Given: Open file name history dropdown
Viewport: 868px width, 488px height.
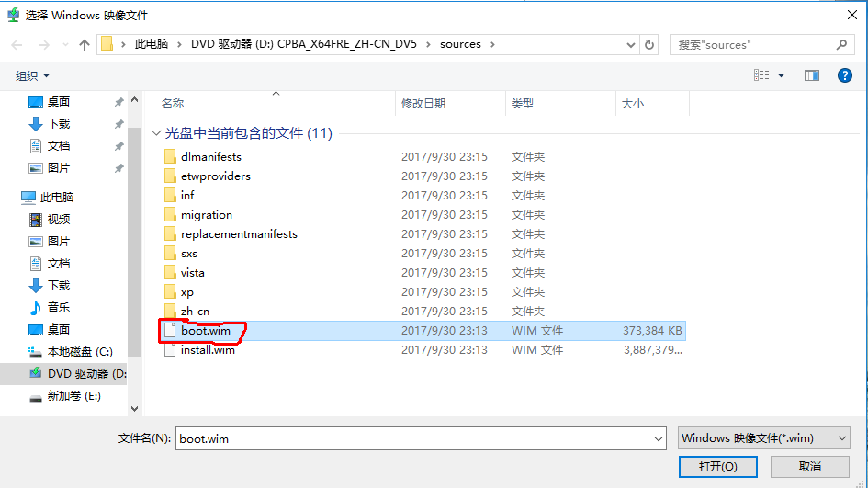Looking at the screenshot, I should pyautogui.click(x=659, y=439).
